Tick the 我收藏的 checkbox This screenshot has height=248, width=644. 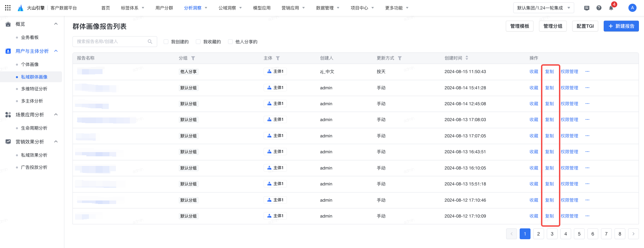point(198,42)
